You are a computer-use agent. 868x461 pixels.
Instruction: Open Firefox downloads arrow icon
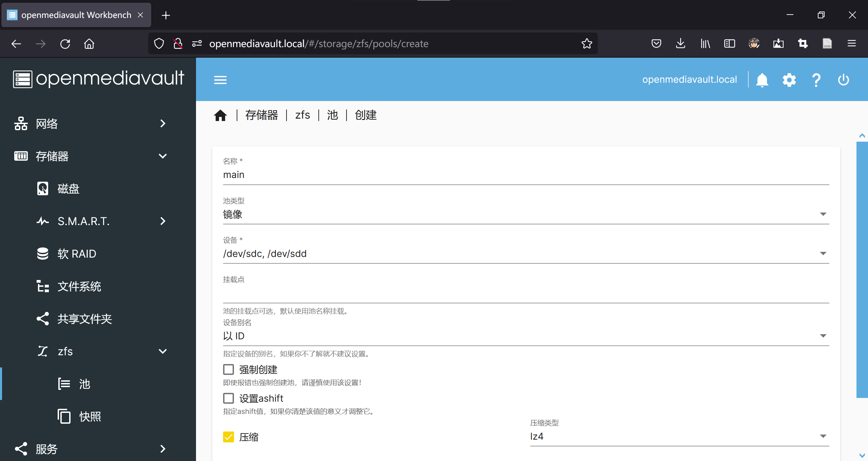[680, 44]
